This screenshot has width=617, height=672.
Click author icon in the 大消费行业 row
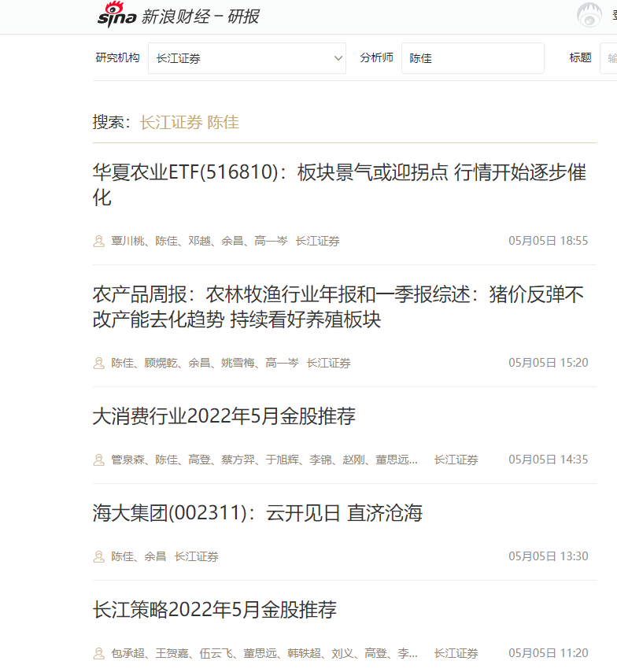[99, 460]
